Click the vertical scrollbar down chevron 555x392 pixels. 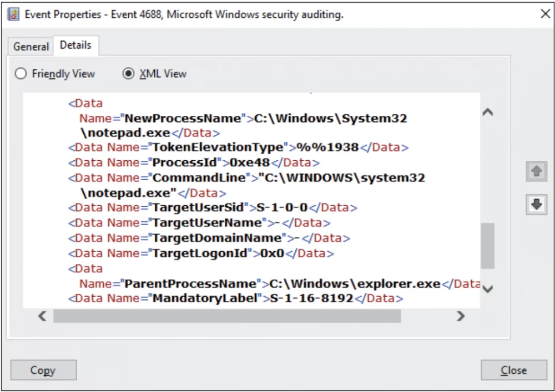pyautogui.click(x=488, y=289)
